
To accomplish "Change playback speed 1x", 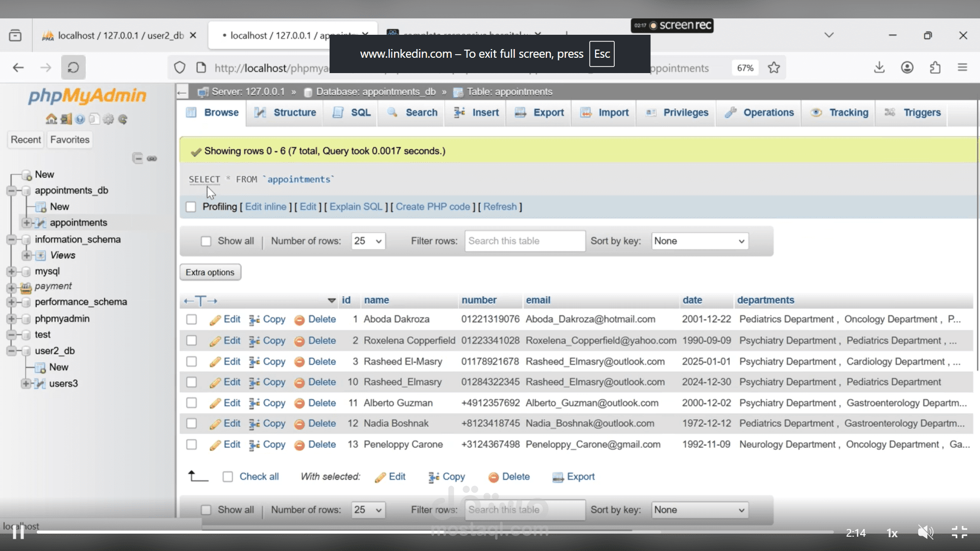I will (892, 533).
